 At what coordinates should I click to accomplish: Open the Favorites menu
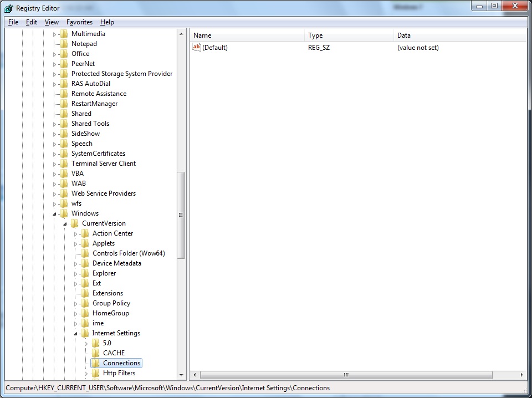(x=79, y=22)
